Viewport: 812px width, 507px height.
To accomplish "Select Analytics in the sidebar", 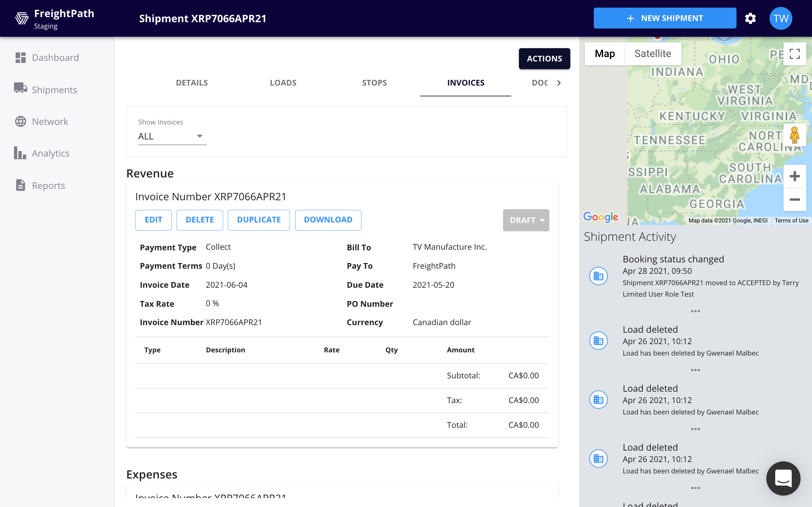I will pyautogui.click(x=51, y=153).
